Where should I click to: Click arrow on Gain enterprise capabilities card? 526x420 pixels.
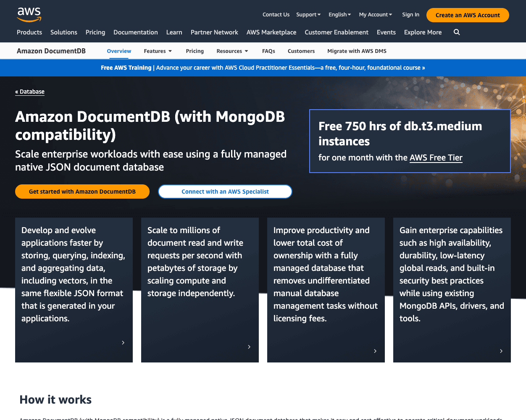coord(501,351)
